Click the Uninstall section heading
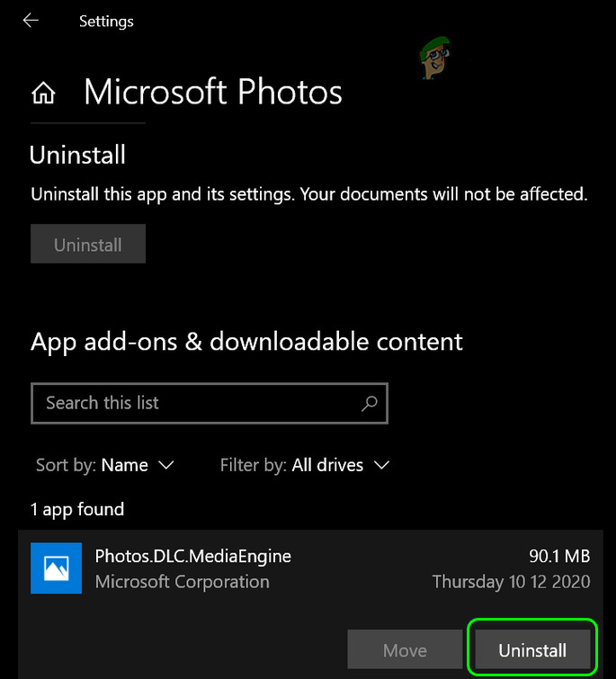 tap(77, 155)
